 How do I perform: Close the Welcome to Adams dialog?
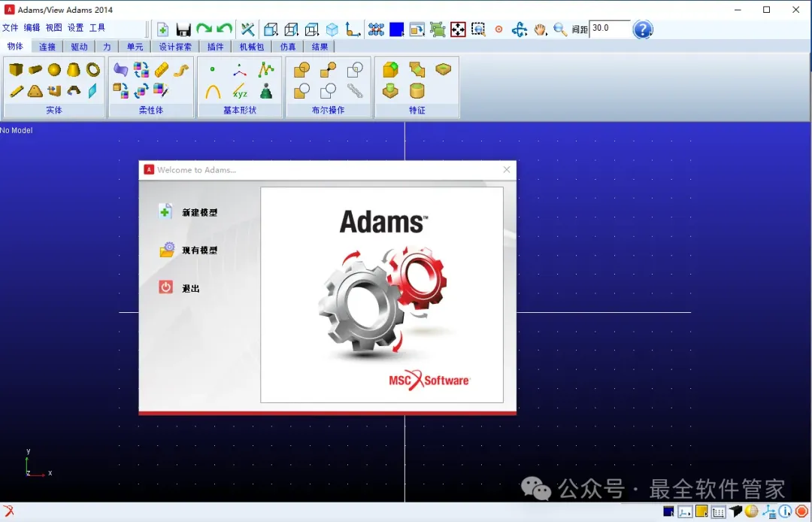[x=507, y=169]
